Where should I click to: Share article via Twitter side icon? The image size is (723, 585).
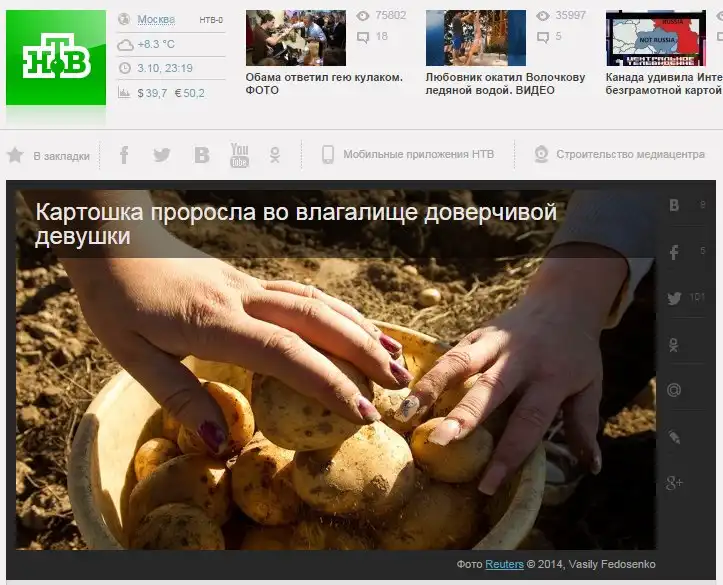[674, 298]
